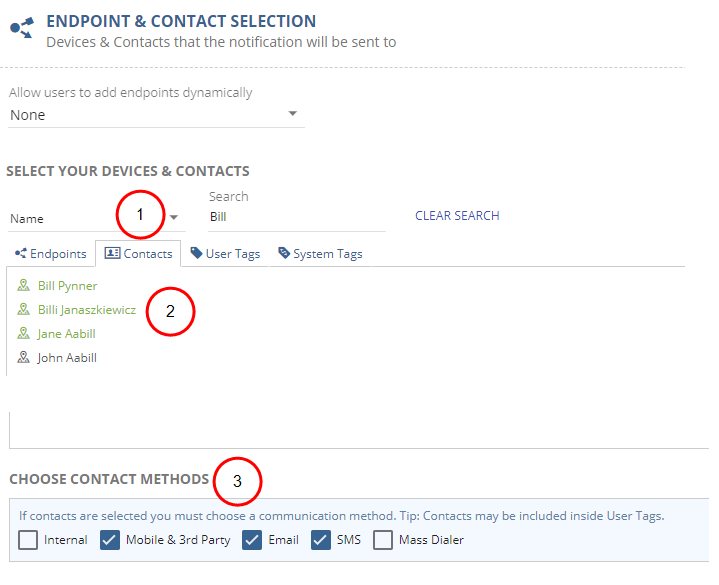
Task: Disable the SMS contact method checkbox
Action: (x=320, y=540)
